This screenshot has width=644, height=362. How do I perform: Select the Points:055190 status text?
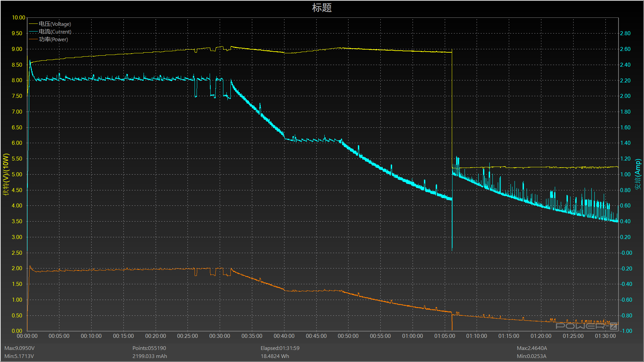click(x=149, y=348)
